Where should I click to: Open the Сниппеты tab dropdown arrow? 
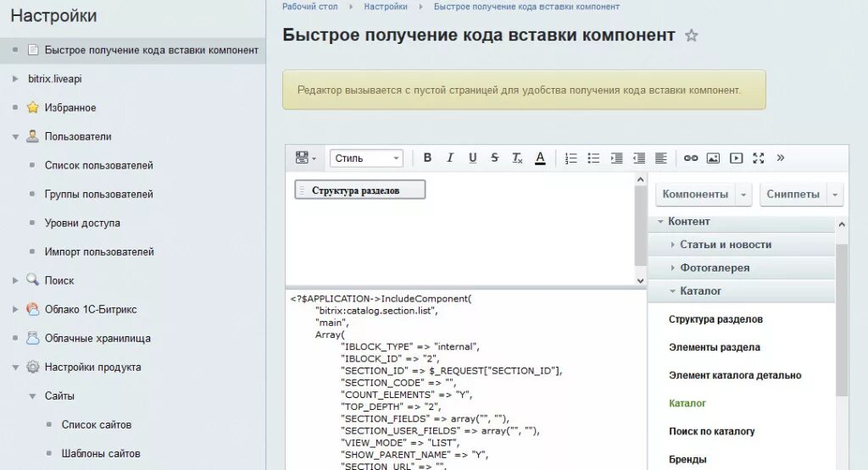click(835, 195)
